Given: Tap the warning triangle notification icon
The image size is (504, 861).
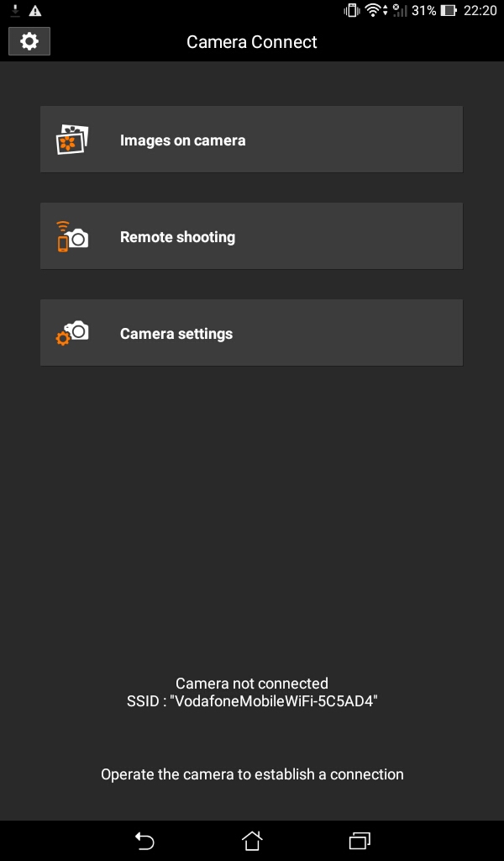Looking at the screenshot, I should [35, 10].
